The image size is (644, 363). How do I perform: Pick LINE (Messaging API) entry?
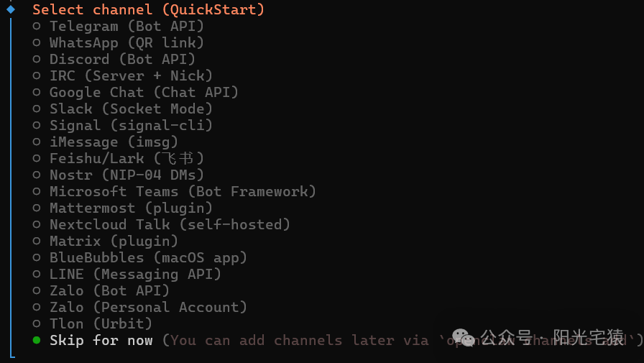[127, 274]
